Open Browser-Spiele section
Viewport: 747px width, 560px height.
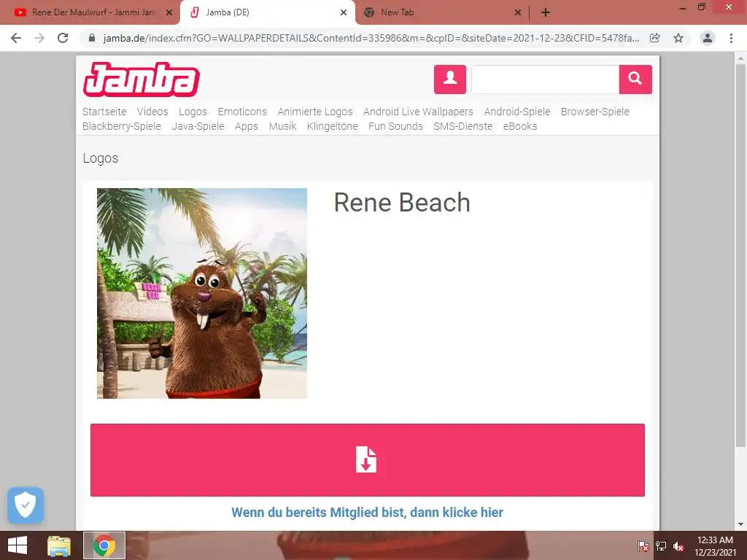[x=595, y=112]
